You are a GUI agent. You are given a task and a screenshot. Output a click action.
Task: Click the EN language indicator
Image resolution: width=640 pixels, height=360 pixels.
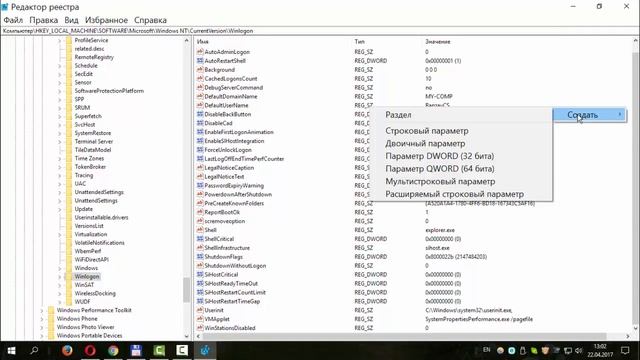coord(487,350)
